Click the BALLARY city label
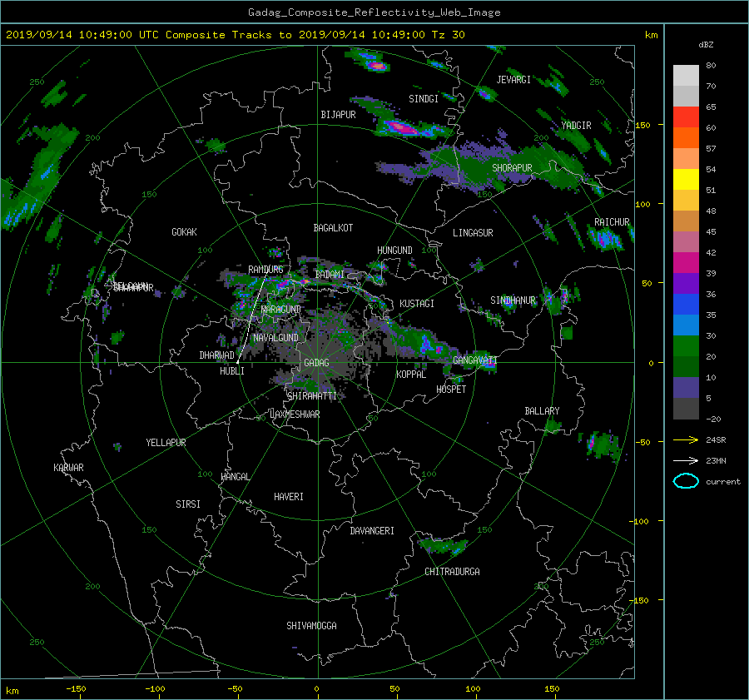The width and height of the screenshot is (749, 700). 542,411
